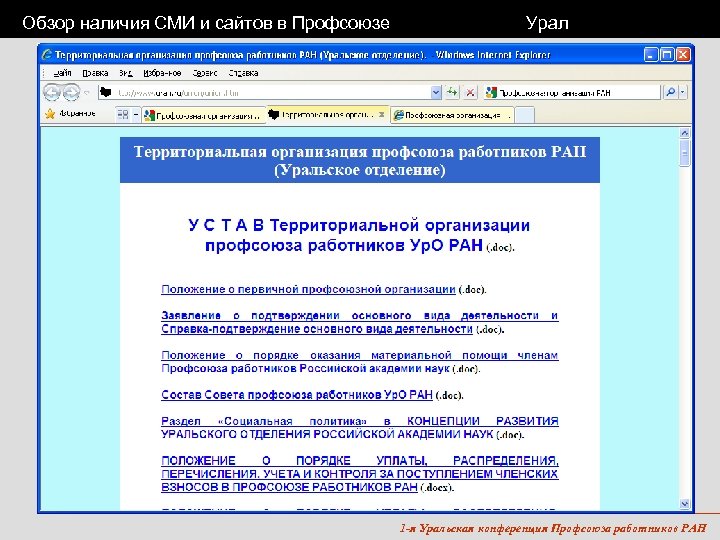Open the Избранное menu in menu bar
This screenshot has width=720, height=540.
tap(162, 73)
